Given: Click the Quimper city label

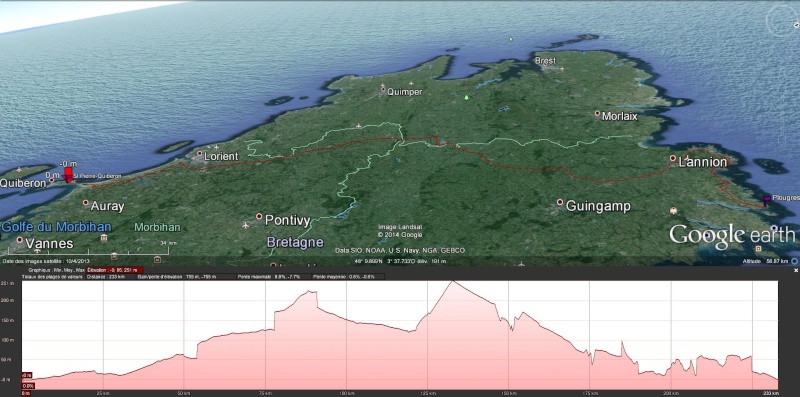Looking at the screenshot, I should (405, 92).
